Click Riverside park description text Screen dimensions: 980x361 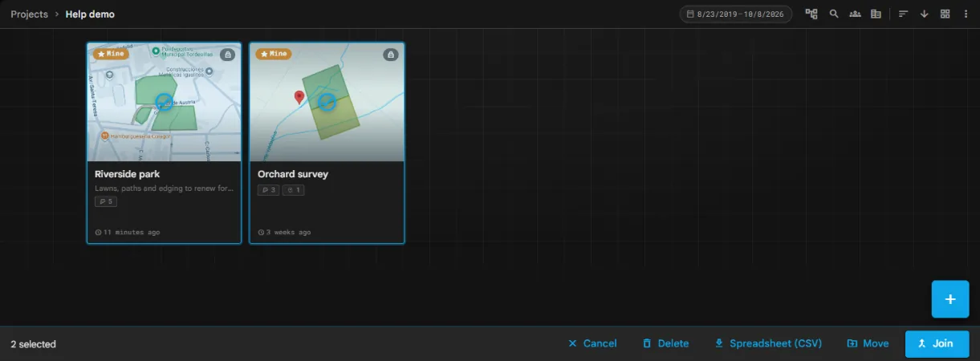(164, 189)
